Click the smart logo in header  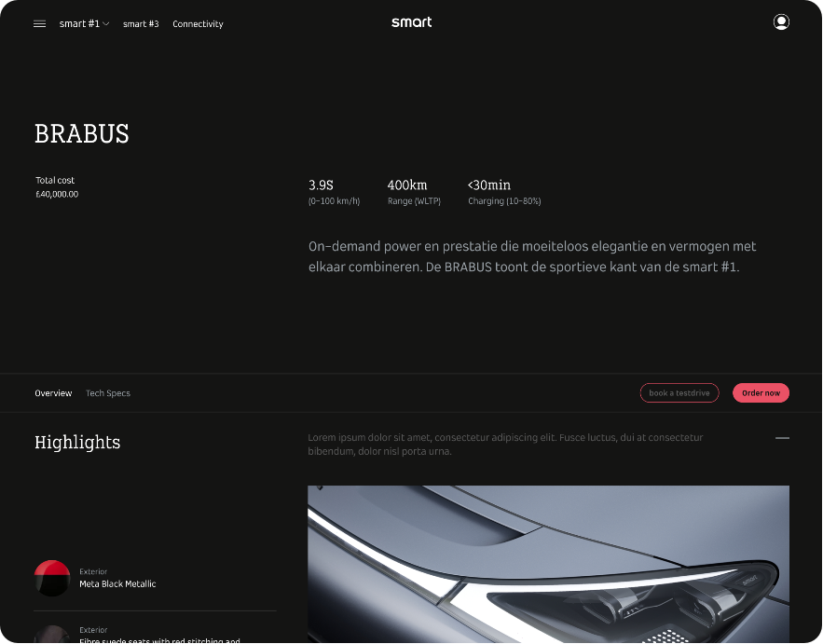click(412, 22)
